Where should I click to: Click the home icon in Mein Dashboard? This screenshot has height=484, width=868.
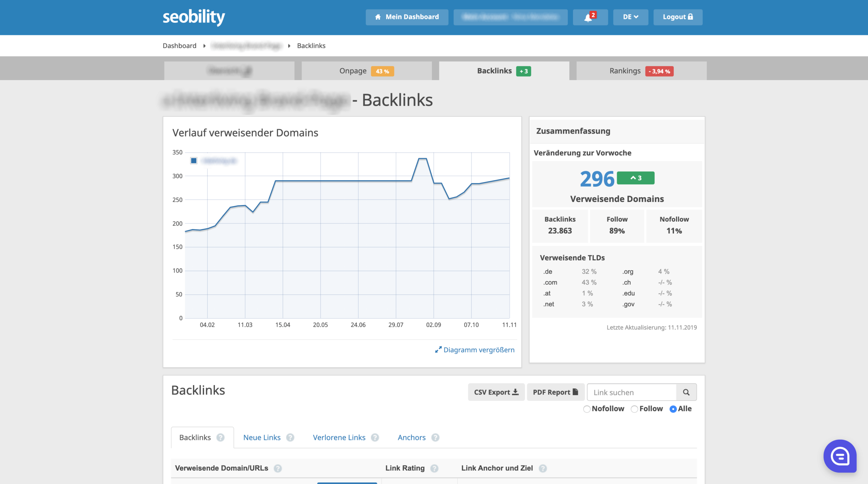[378, 17]
